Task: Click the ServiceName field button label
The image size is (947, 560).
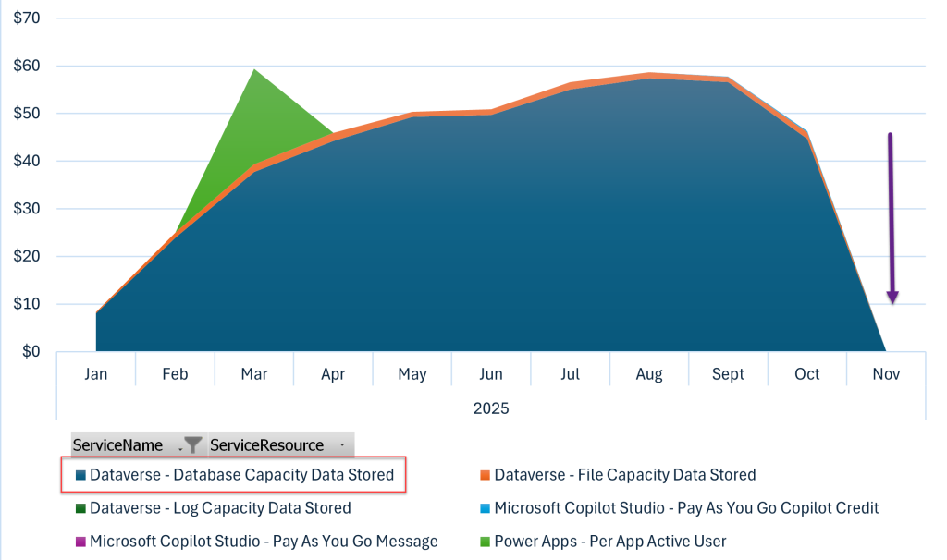Action: (x=117, y=445)
